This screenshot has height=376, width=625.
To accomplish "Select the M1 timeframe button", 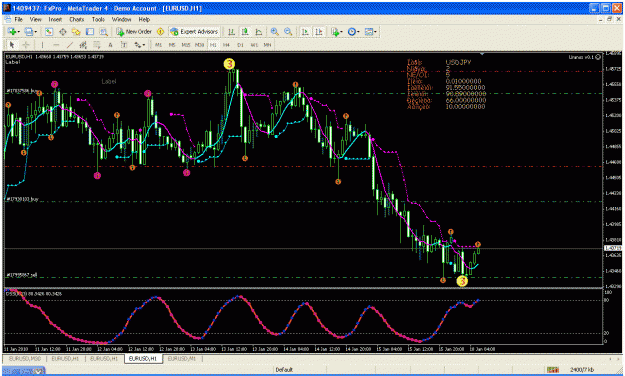I will point(159,45).
